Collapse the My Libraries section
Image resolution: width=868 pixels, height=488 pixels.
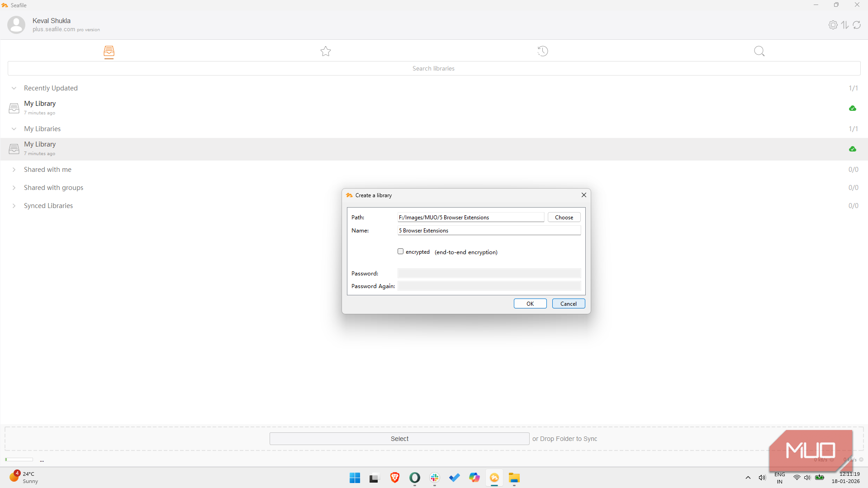[x=14, y=129]
